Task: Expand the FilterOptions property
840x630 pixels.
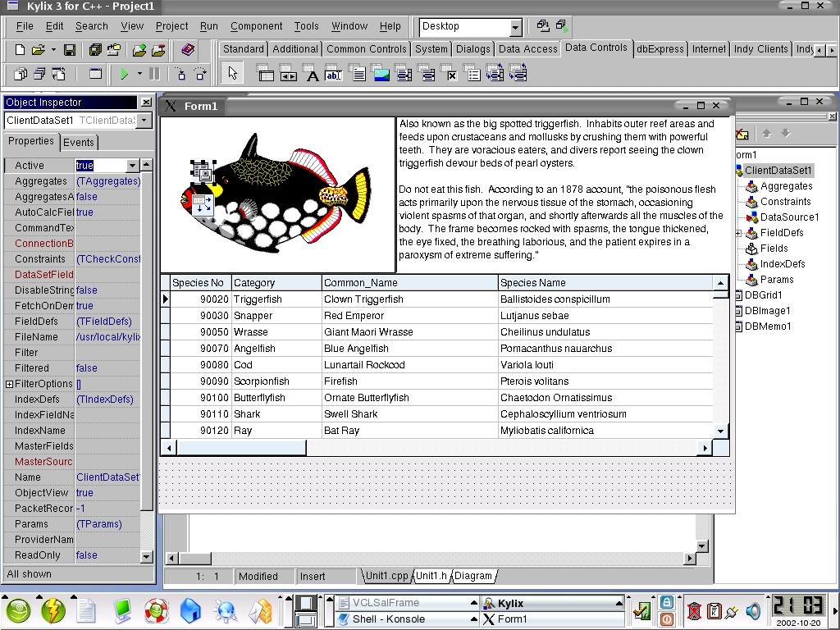Action: 9,384
